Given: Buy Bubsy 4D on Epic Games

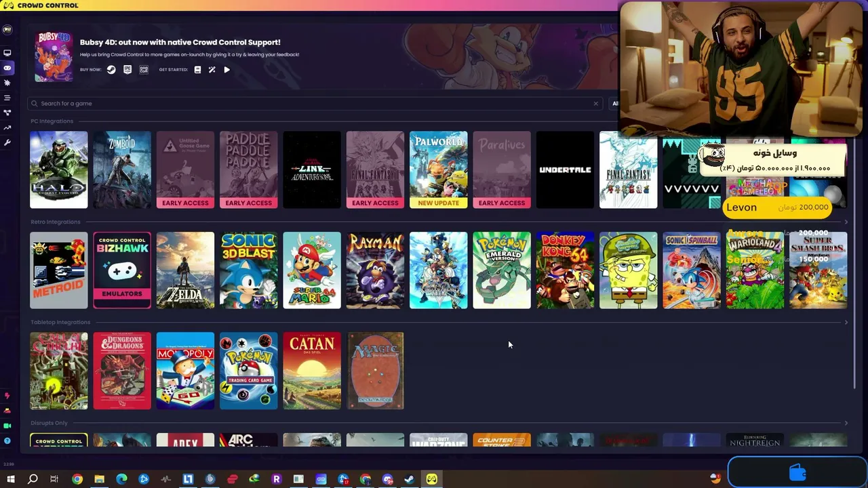Looking at the screenshot, I should [127, 70].
